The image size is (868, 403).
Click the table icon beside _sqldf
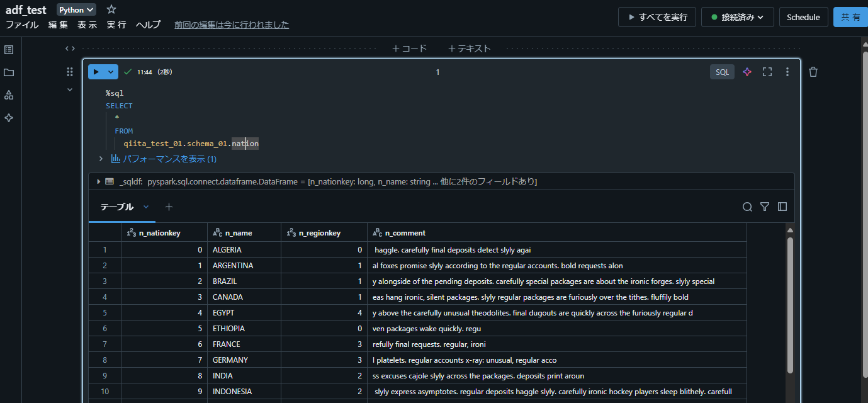[x=110, y=181]
